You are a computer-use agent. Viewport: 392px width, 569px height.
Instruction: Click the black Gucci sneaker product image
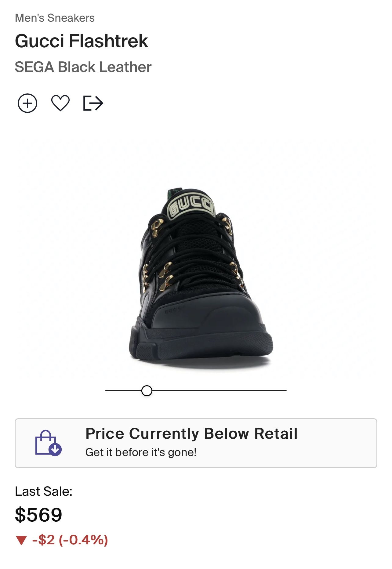point(201,275)
